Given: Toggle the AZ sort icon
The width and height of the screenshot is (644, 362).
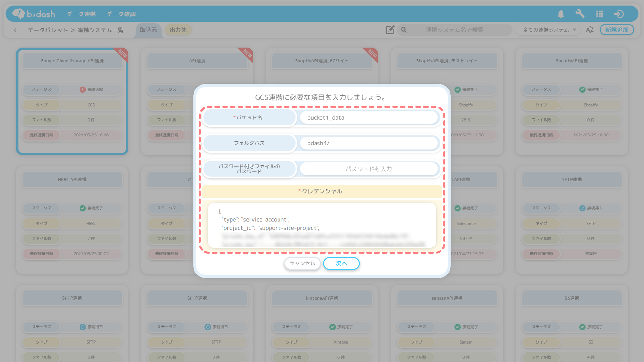Looking at the screenshot, I should point(590,30).
